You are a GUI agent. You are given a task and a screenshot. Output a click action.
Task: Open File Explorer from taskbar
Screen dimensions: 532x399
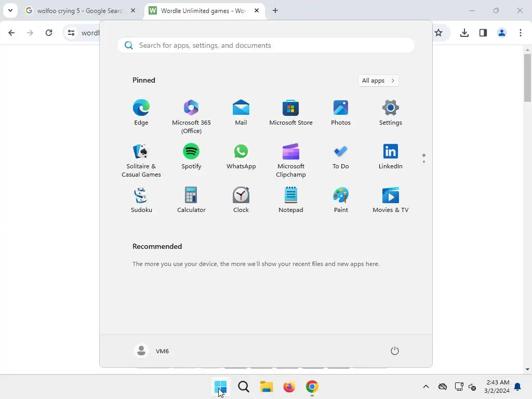[x=267, y=387]
